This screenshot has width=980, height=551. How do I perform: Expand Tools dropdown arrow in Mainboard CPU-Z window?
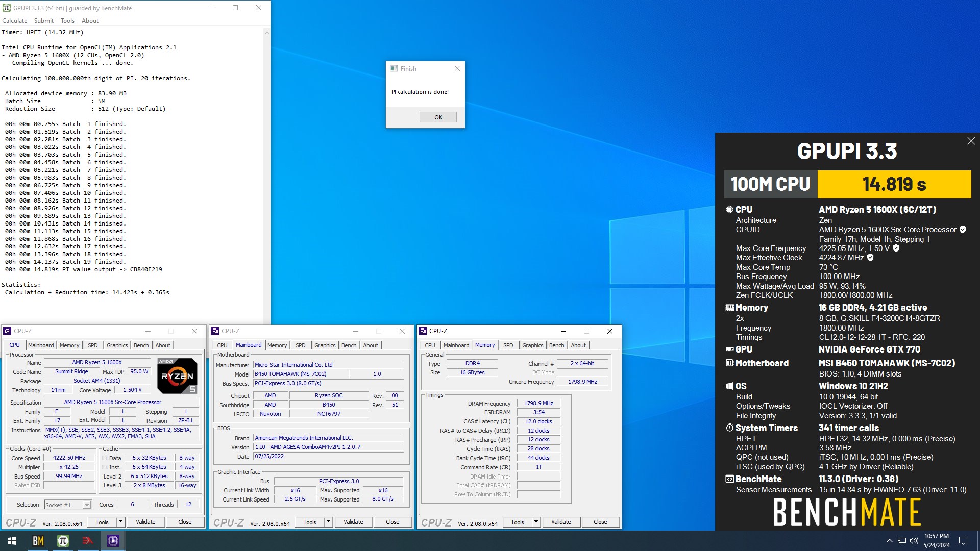point(329,522)
